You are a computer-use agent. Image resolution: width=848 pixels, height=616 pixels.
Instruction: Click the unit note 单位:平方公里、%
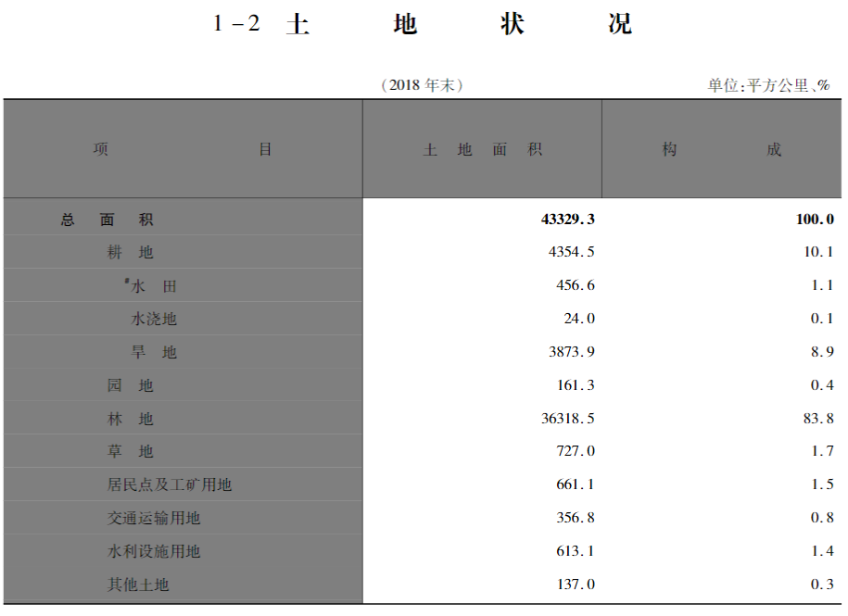click(768, 85)
